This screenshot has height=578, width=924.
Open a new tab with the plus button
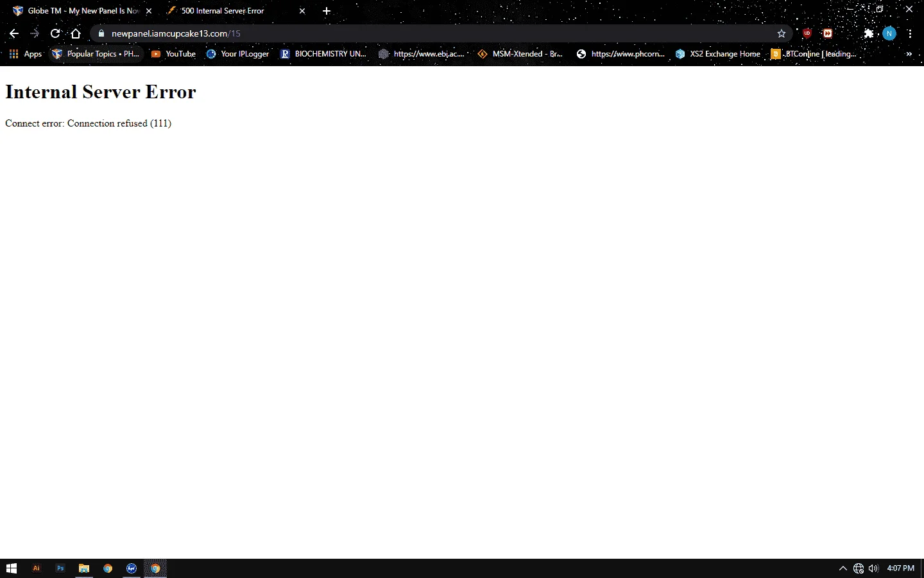click(327, 11)
